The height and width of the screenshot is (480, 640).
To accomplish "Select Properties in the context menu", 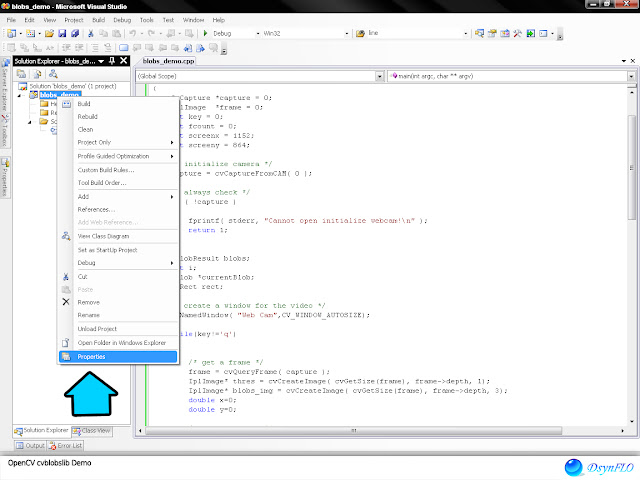I will point(118,357).
